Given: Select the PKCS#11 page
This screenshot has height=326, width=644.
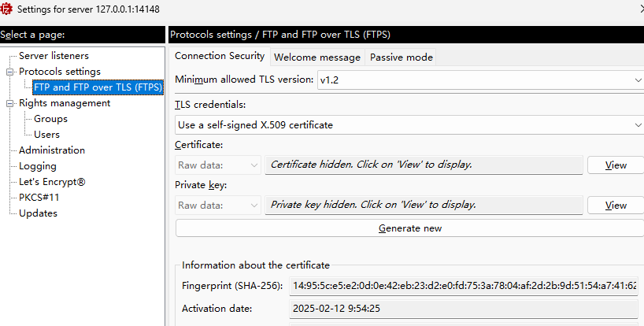Looking at the screenshot, I should [39, 198].
